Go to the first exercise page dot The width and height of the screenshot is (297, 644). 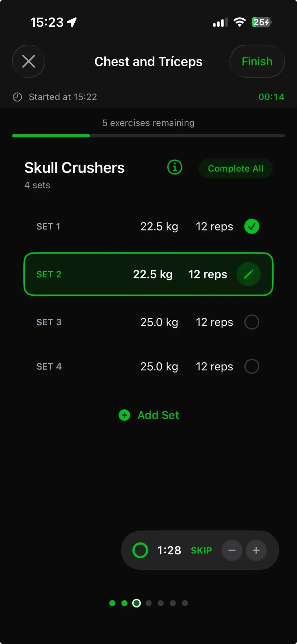coord(112,603)
